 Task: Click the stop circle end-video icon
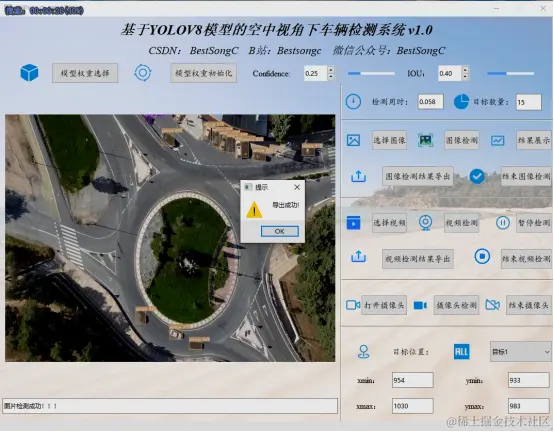tap(482, 256)
